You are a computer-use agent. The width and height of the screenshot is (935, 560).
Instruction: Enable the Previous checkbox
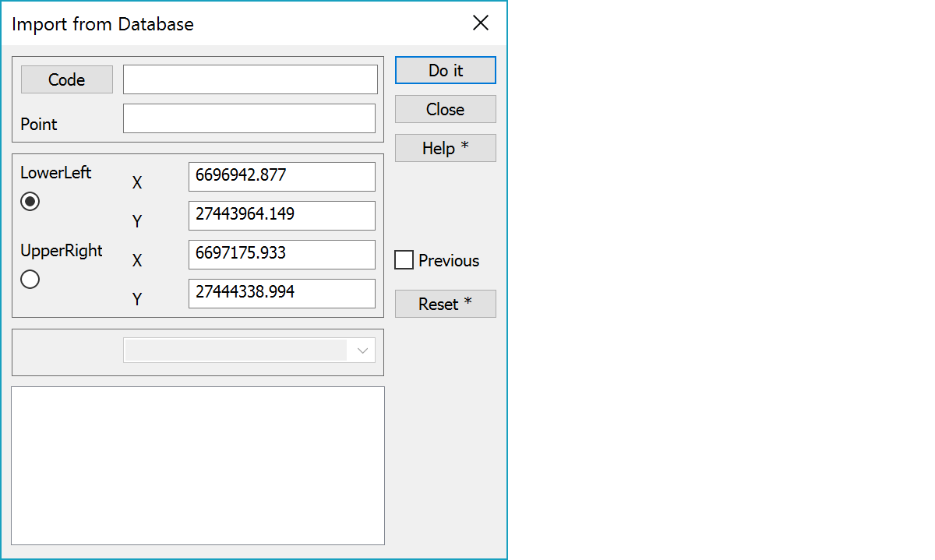pyautogui.click(x=404, y=260)
